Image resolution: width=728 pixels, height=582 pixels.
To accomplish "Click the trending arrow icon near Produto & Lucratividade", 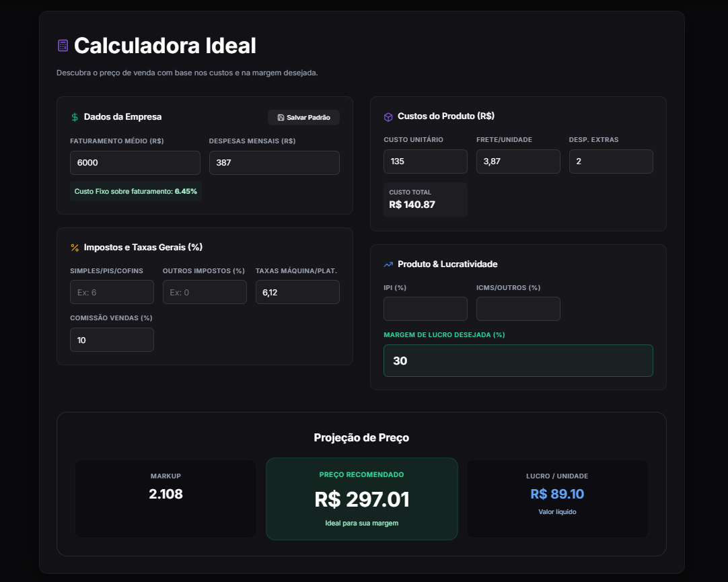I will (389, 264).
